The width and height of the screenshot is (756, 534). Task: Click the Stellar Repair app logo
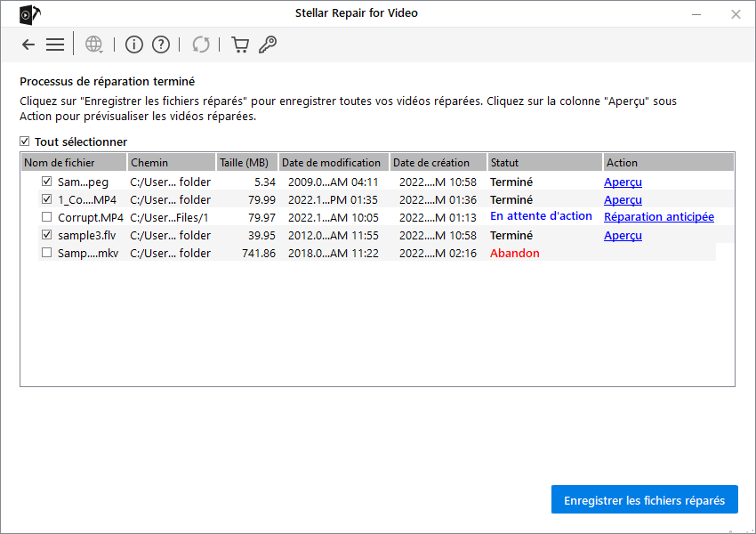click(x=30, y=14)
